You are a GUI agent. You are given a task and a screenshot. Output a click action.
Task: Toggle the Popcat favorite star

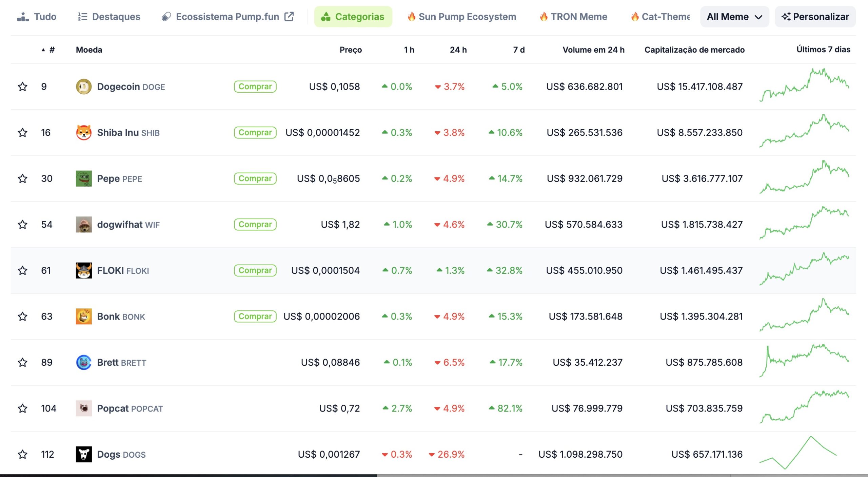tap(23, 408)
